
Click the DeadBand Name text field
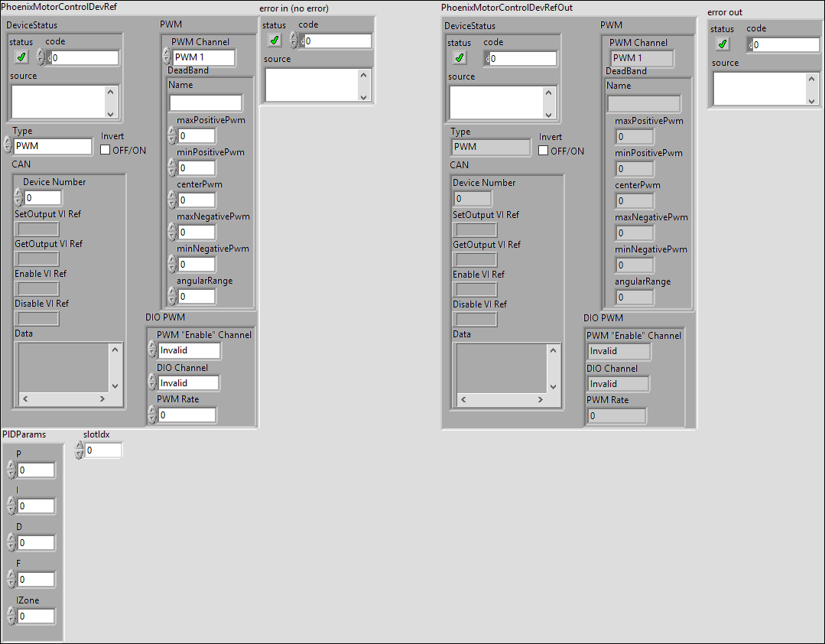(205, 102)
